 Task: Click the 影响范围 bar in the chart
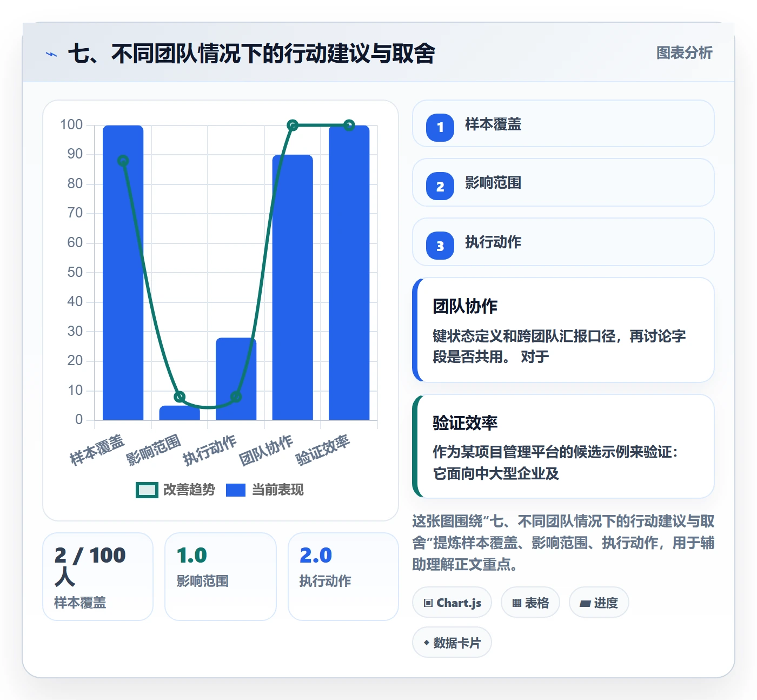point(180,413)
